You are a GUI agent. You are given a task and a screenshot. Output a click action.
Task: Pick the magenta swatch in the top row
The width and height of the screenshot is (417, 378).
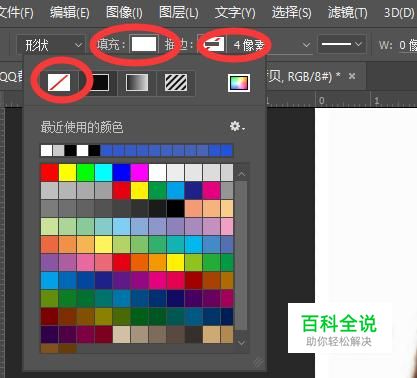pyautogui.click(x=139, y=173)
